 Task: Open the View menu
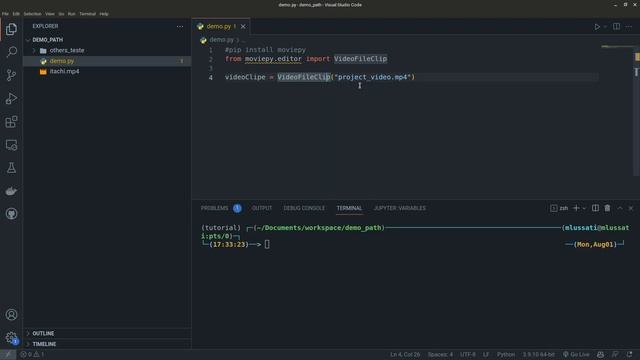(x=50, y=14)
